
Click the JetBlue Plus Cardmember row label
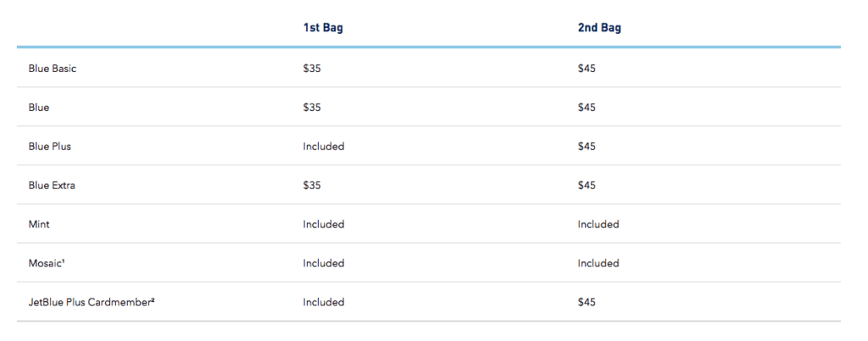tap(92, 303)
